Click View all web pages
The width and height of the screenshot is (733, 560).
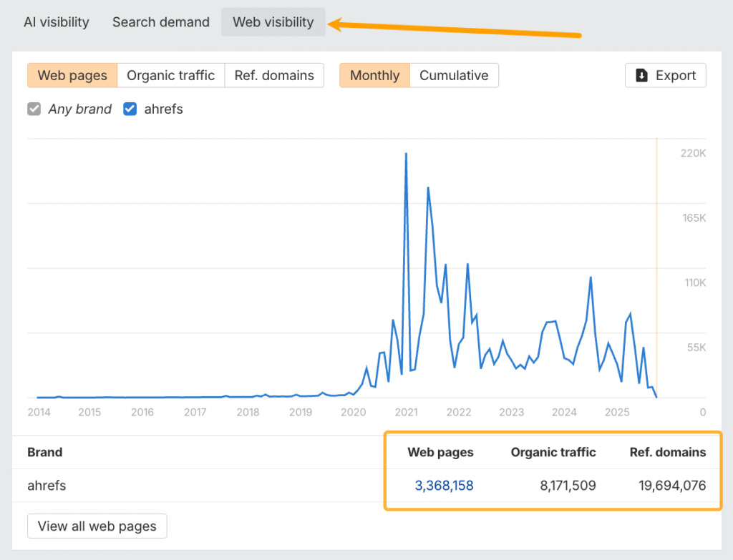97,526
